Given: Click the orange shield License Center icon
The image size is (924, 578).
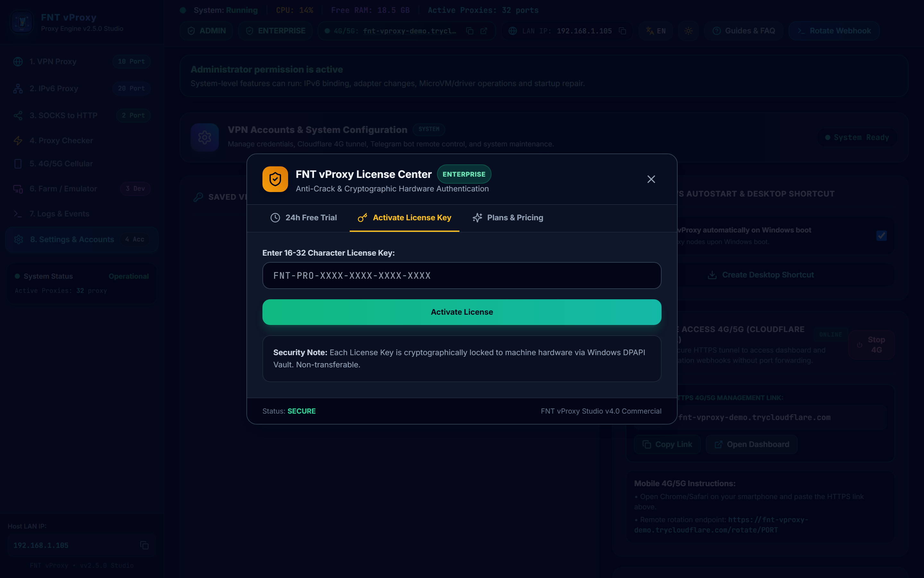Looking at the screenshot, I should pos(275,179).
